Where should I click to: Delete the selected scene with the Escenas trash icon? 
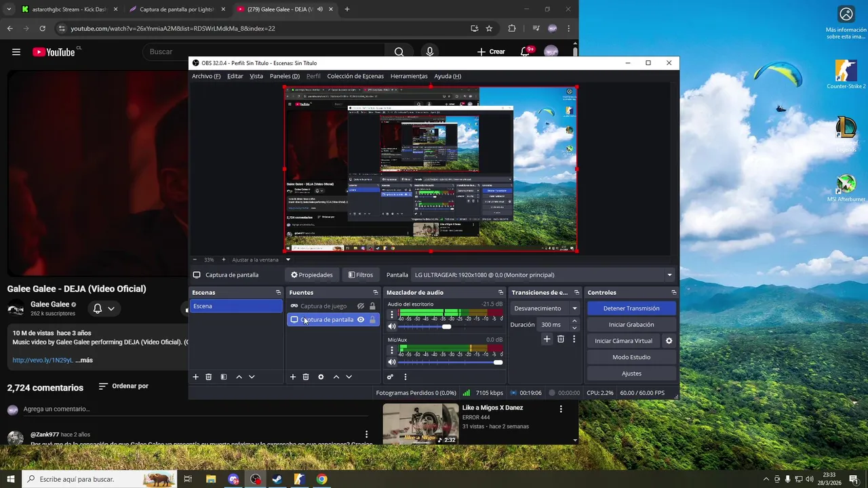(209, 377)
